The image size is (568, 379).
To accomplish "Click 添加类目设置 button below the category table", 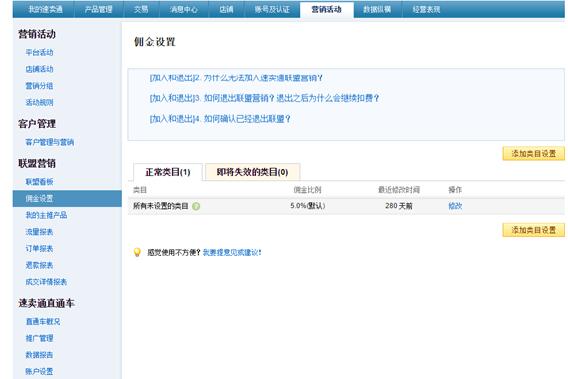I will coord(534,230).
